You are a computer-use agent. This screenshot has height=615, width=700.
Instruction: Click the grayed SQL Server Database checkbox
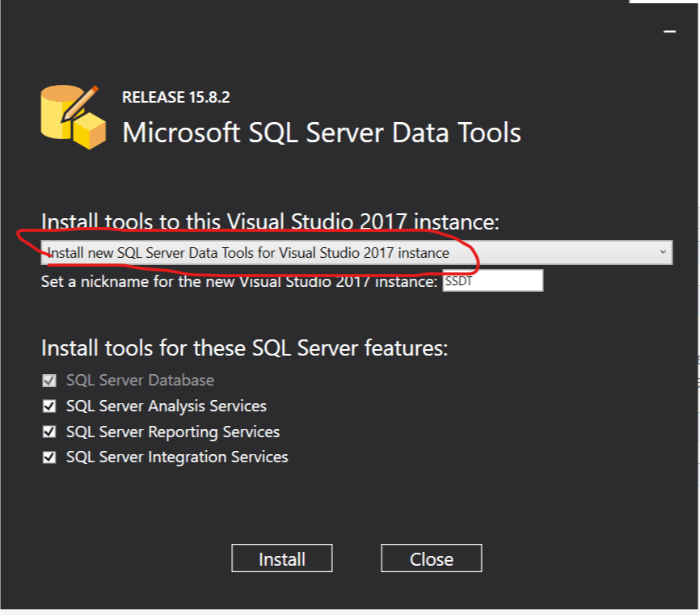[50, 381]
